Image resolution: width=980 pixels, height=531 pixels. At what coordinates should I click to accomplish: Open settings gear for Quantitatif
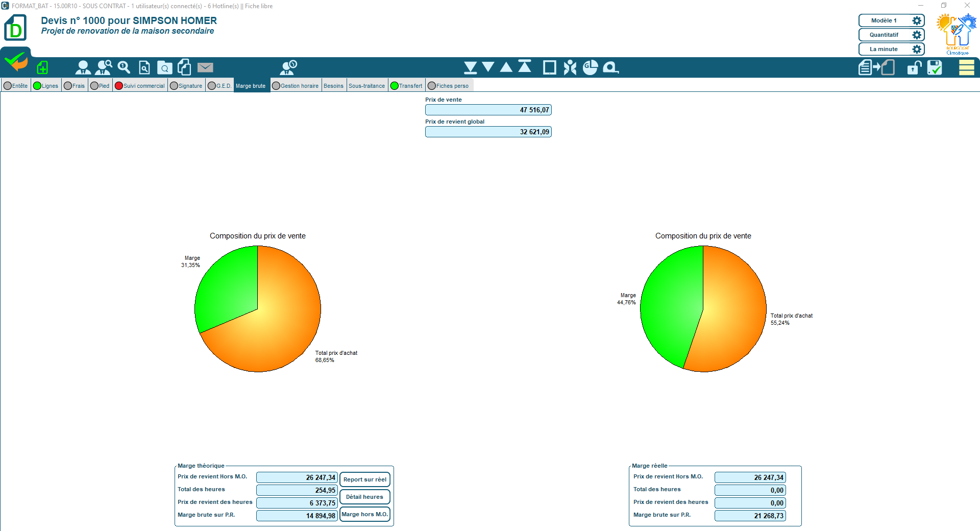point(917,35)
